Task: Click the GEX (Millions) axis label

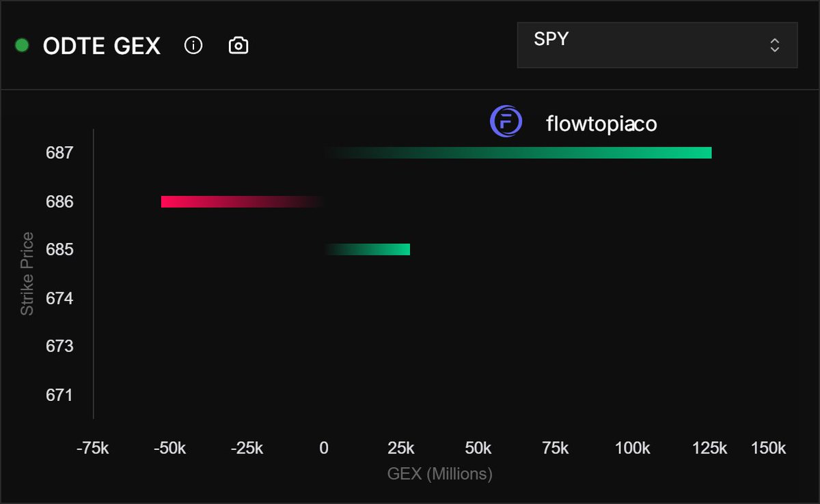Action: tap(440, 474)
